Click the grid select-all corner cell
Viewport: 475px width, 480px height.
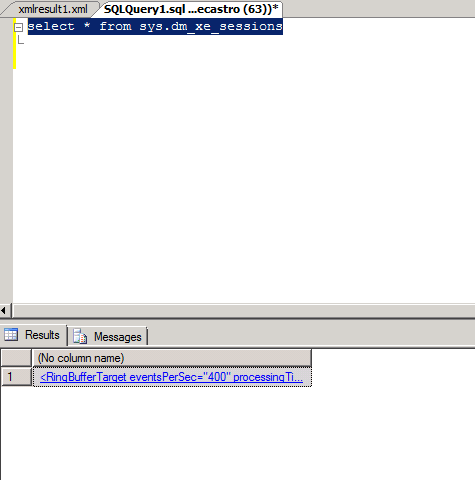click(x=16, y=358)
